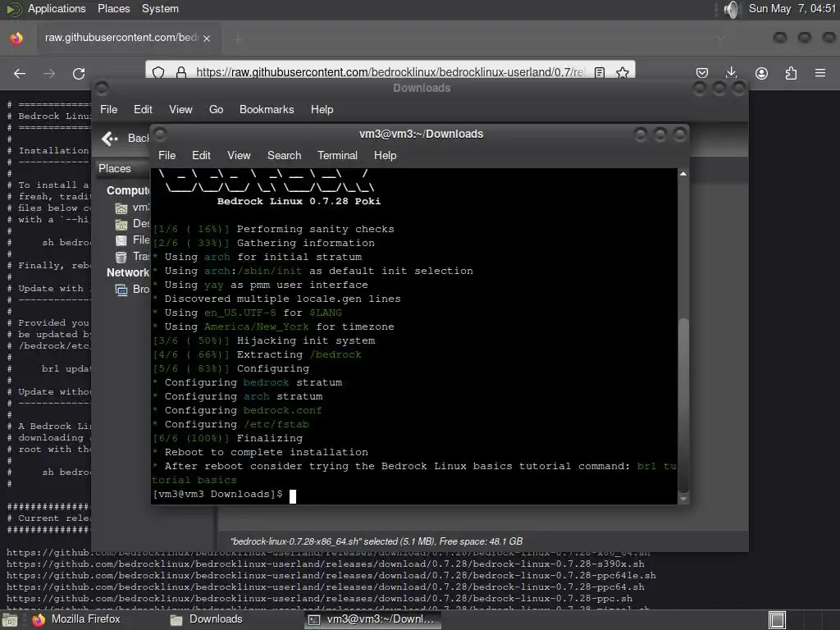This screenshot has width=840, height=630.
Task: Open terminal File menu
Action: click(167, 155)
